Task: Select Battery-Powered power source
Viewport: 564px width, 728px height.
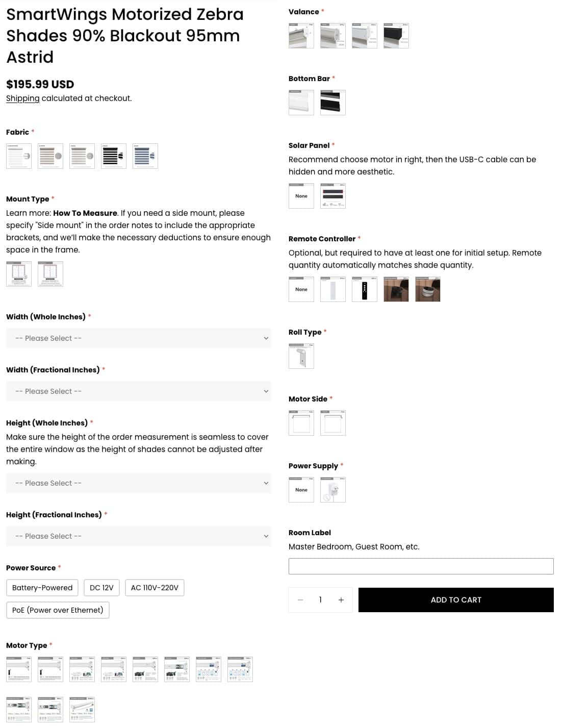Action: (42, 588)
